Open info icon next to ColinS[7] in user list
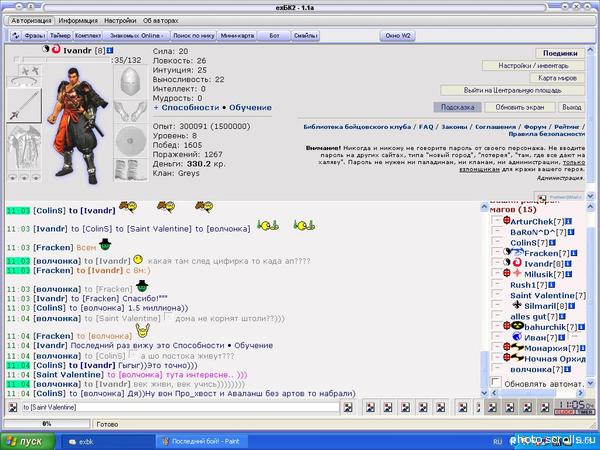Viewport: 600px width, 450px height. click(552, 243)
